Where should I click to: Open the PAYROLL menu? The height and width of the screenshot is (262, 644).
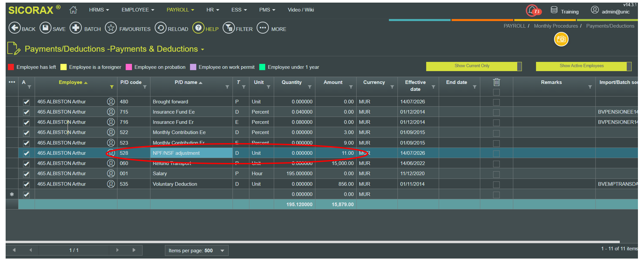pyautogui.click(x=180, y=10)
